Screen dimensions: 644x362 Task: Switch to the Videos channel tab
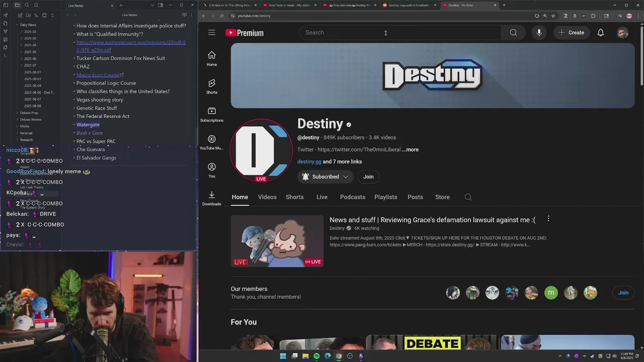[267, 197]
